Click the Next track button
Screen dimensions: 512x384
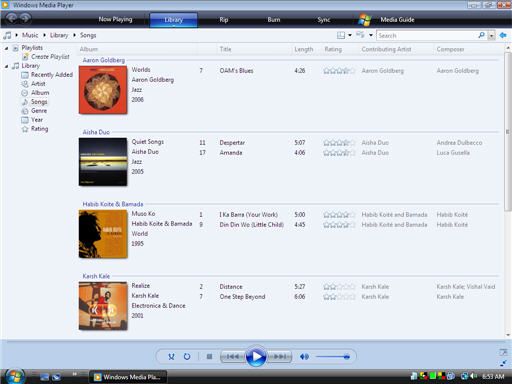coord(279,357)
